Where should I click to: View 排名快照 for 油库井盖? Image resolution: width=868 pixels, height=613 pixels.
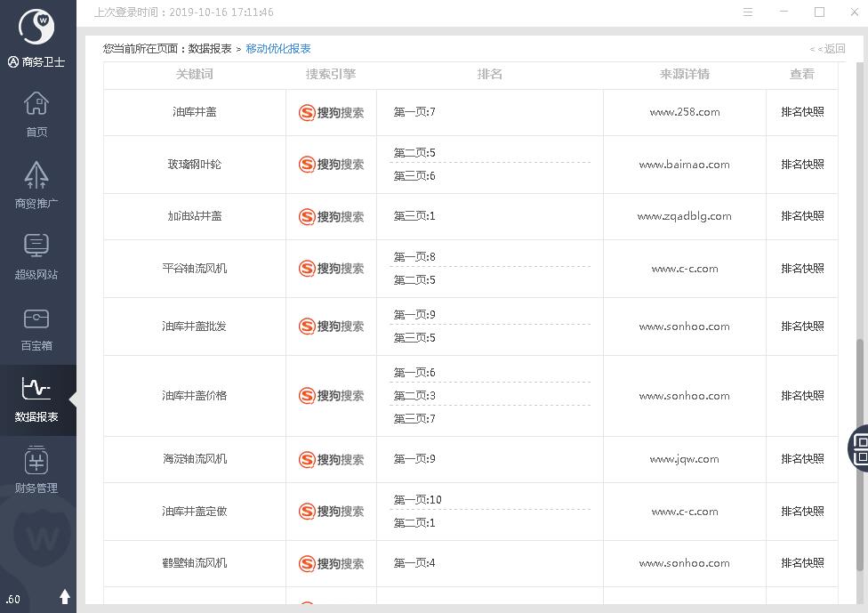click(x=802, y=112)
